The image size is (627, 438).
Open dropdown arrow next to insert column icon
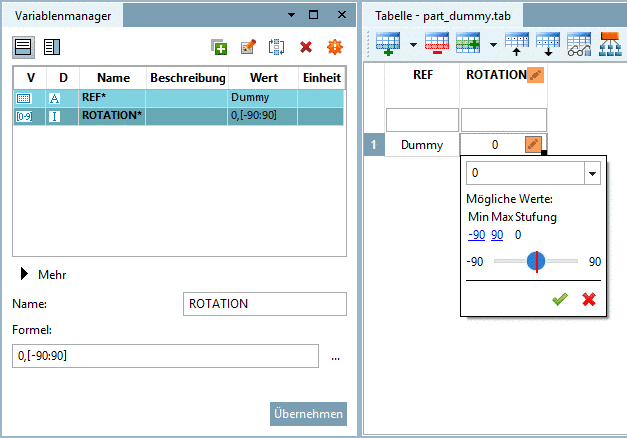click(493, 45)
